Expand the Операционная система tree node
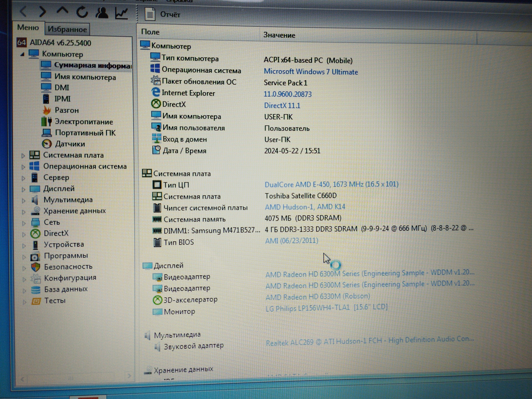 coord(23,167)
